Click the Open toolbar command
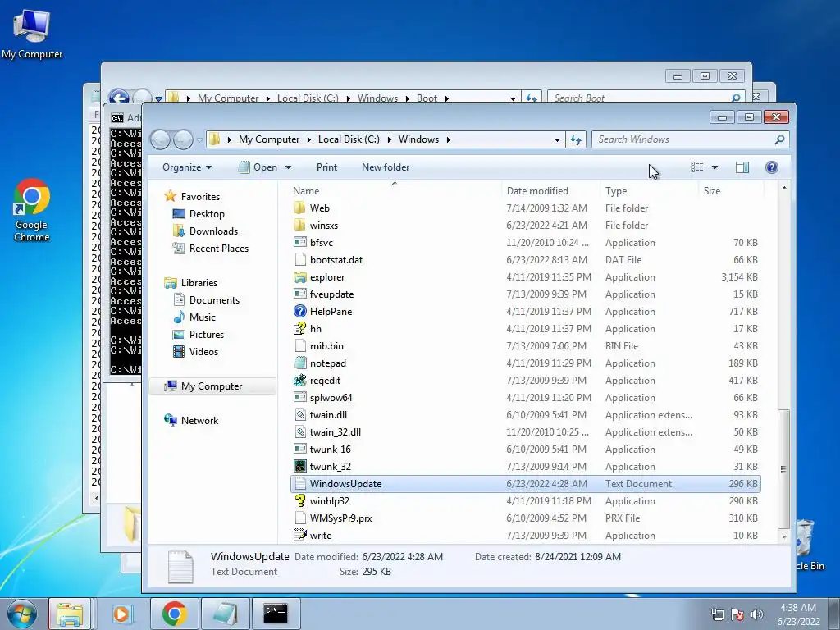Viewport: 840px width, 630px height. click(x=258, y=167)
